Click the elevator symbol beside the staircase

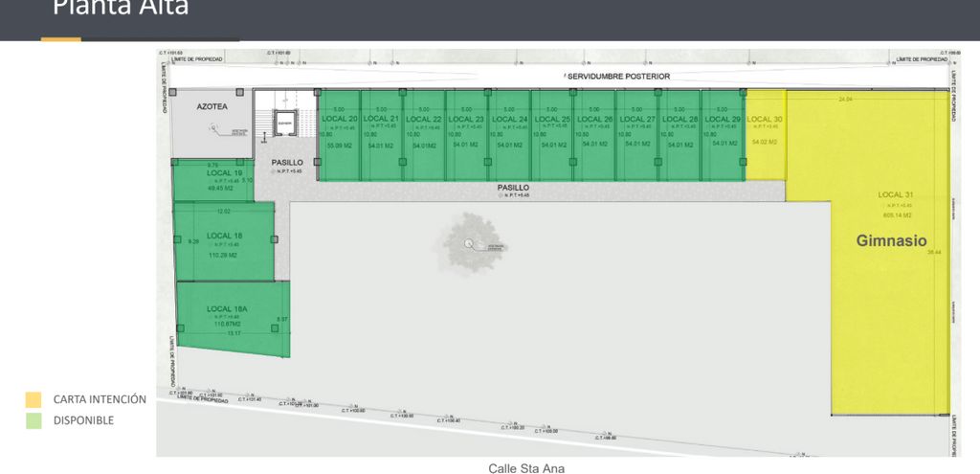click(283, 124)
